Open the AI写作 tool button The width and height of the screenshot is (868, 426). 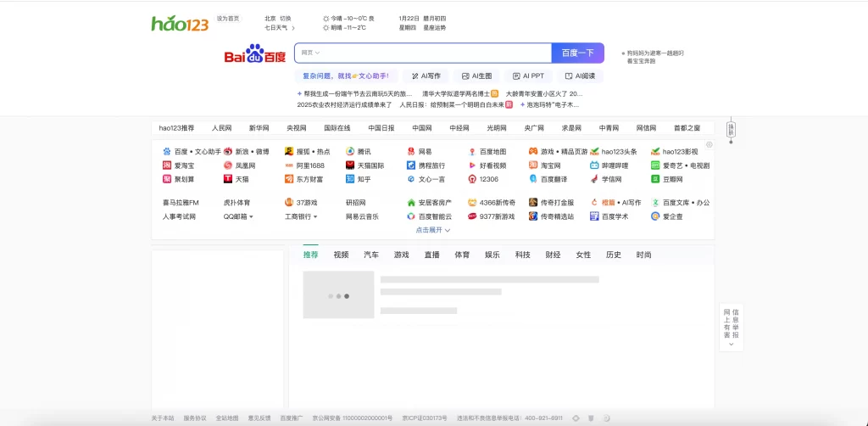pyautogui.click(x=426, y=76)
